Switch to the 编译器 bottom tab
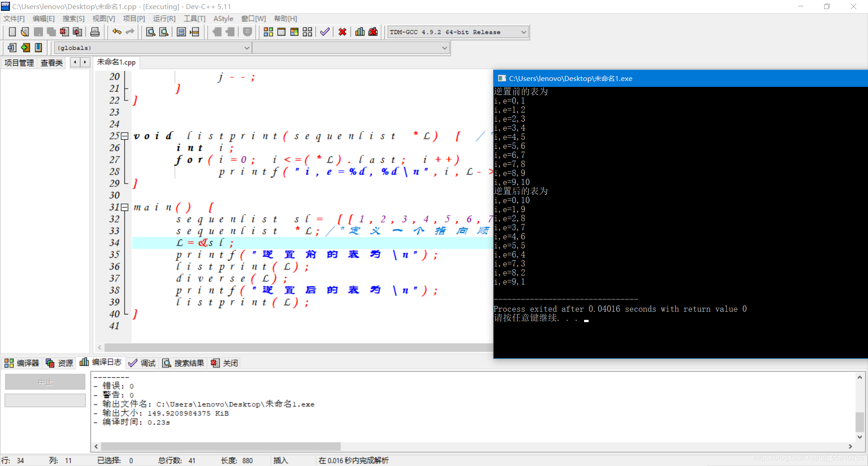The image size is (868, 466). [22, 363]
